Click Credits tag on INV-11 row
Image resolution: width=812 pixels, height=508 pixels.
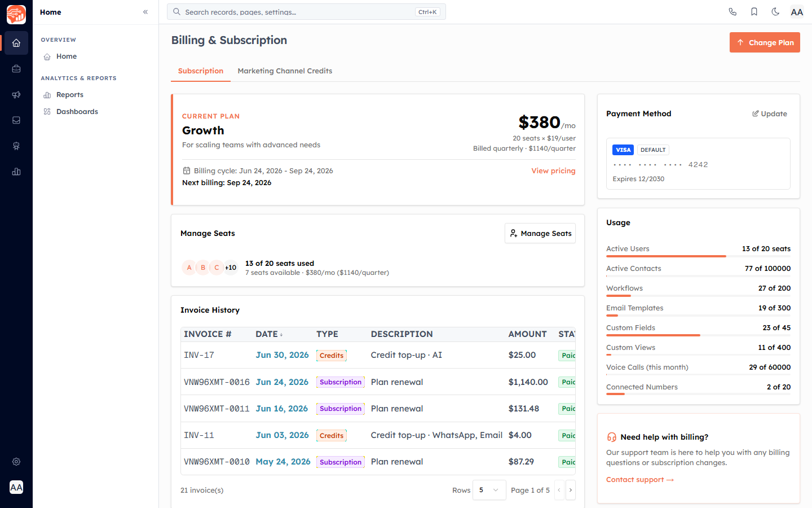[x=332, y=436]
